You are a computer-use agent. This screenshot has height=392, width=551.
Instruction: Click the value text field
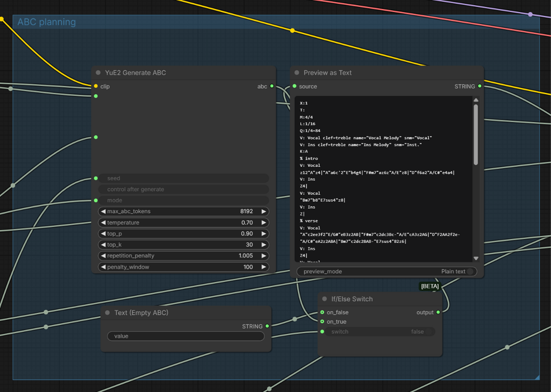186,336
